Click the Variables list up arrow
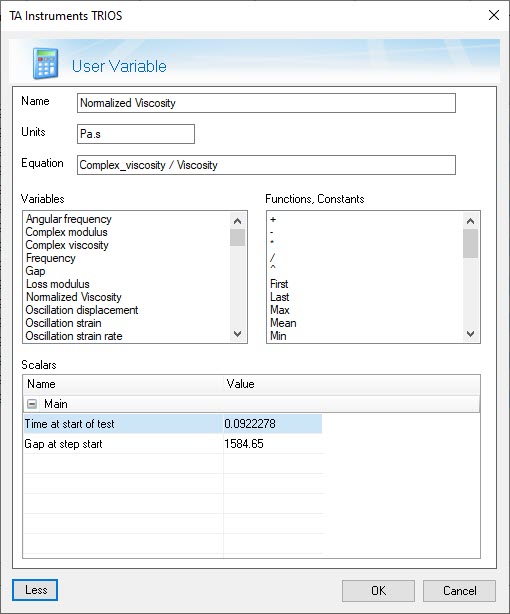 [x=237, y=221]
